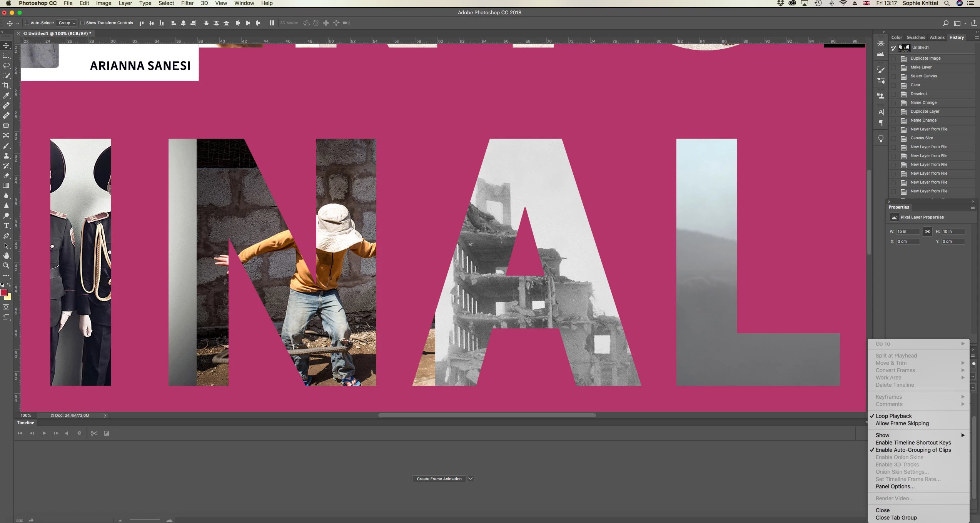Select the Lasso tool
980x523 pixels.
click(6, 65)
